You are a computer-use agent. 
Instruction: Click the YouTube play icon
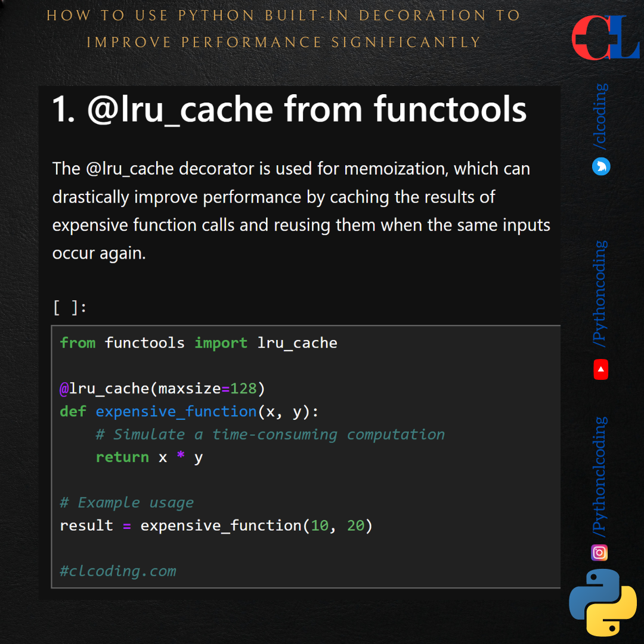600,370
